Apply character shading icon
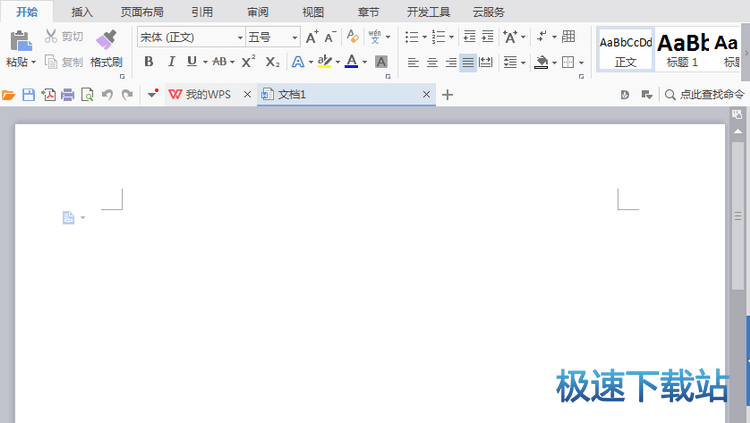The width and height of the screenshot is (750, 423). click(x=381, y=62)
